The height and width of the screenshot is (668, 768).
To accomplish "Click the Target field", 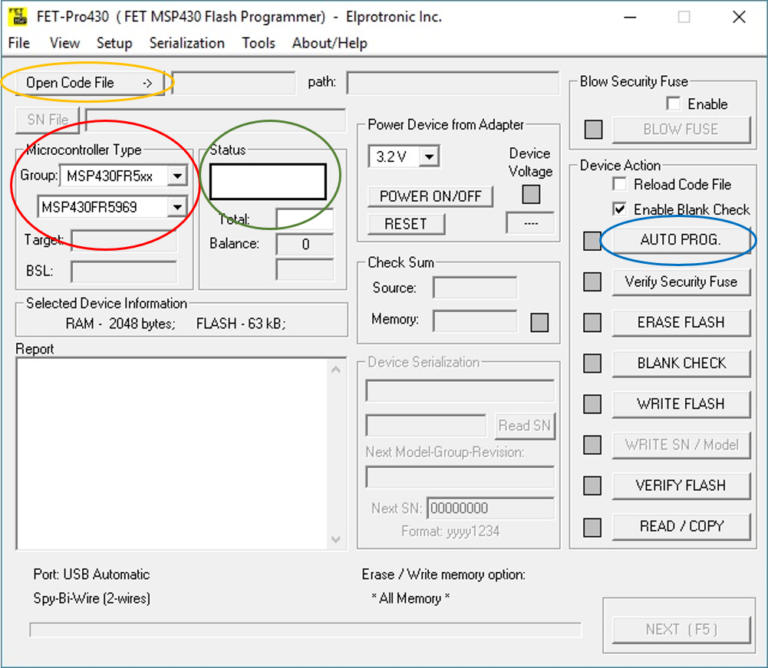I will pos(123,240).
